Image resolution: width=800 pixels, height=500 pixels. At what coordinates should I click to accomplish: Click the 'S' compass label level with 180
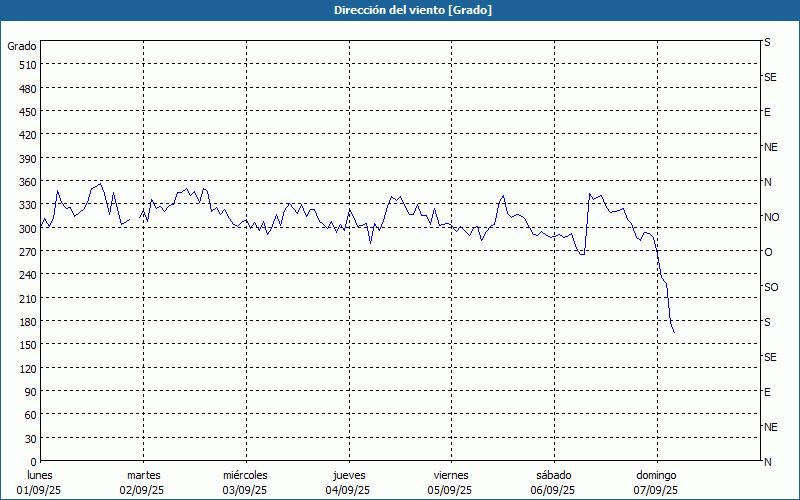[x=767, y=322]
